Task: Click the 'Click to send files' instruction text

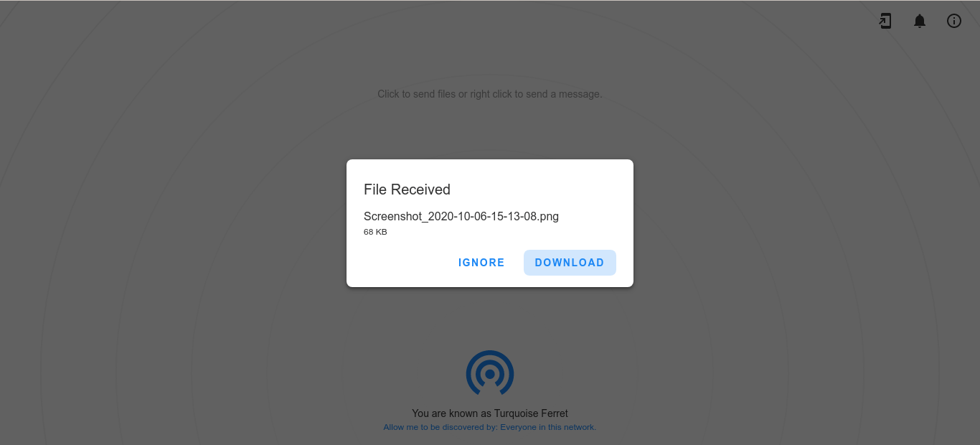Action: coord(417,94)
